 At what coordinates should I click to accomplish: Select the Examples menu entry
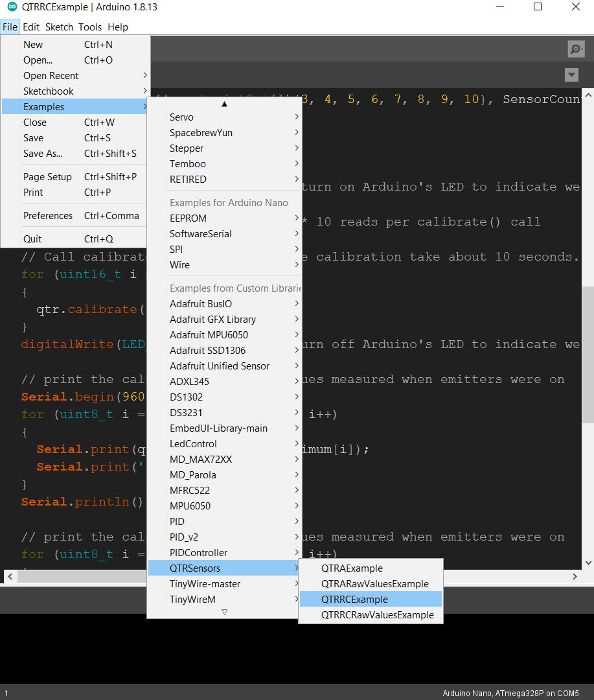point(75,107)
